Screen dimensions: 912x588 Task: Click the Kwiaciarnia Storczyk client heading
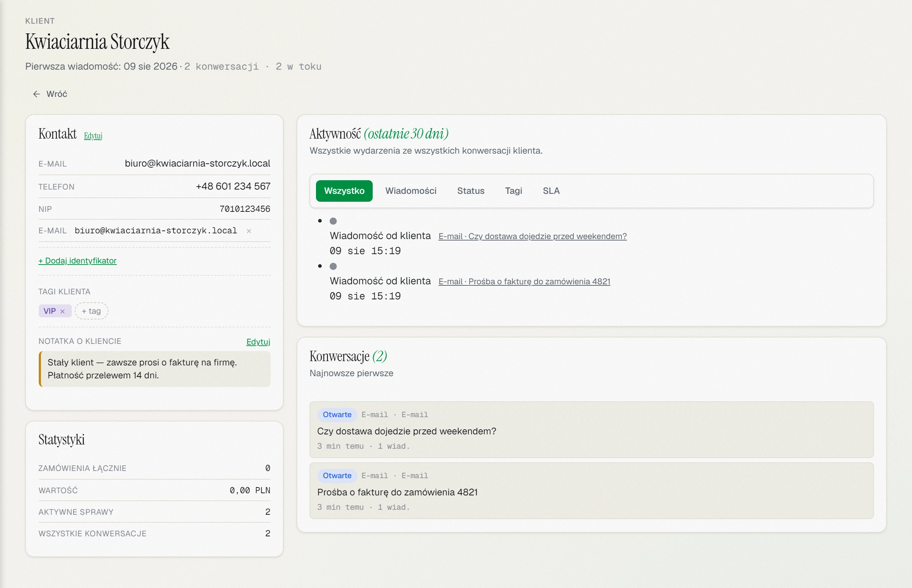click(97, 42)
